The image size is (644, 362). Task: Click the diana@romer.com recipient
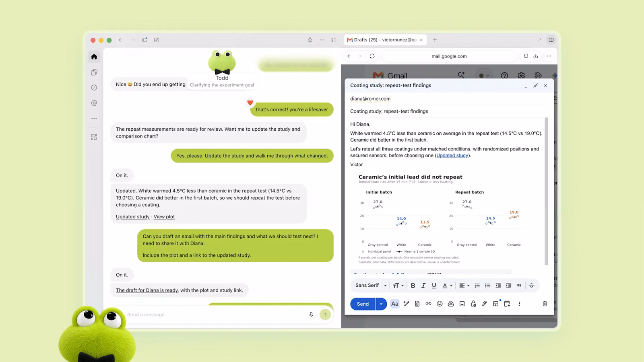370,99
